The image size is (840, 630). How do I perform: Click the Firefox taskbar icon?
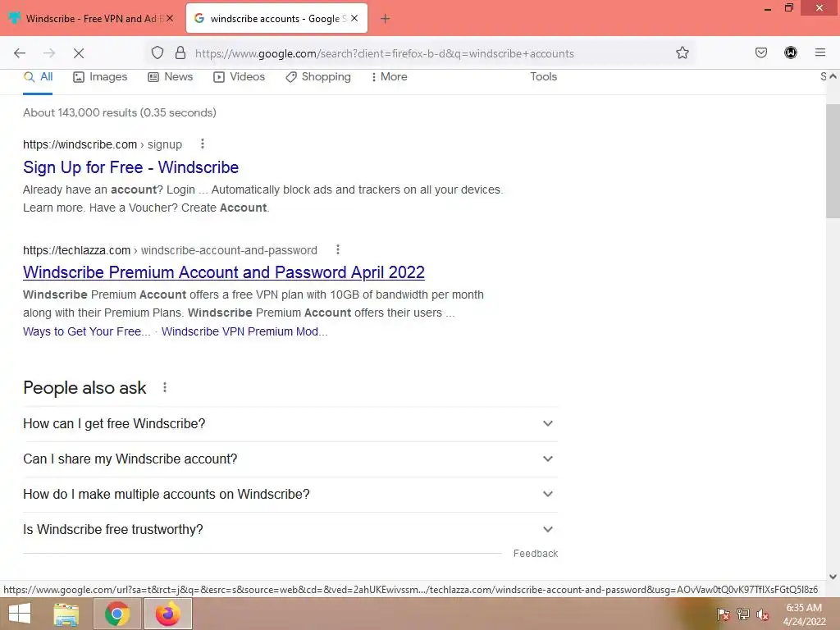pos(167,614)
